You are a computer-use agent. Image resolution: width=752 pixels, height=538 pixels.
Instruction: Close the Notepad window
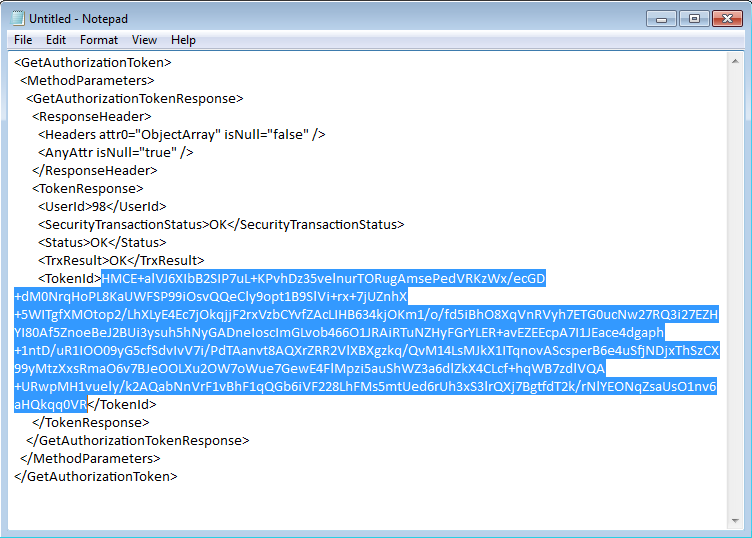point(728,19)
